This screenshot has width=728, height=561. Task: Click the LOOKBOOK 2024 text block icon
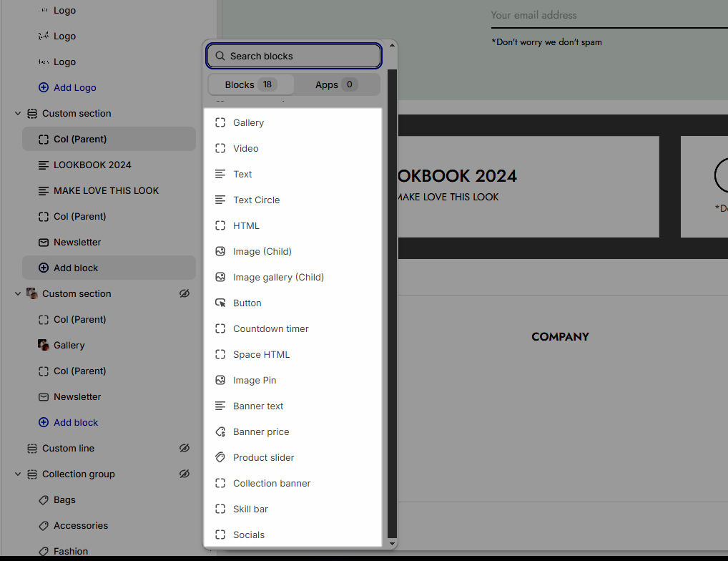pos(43,165)
